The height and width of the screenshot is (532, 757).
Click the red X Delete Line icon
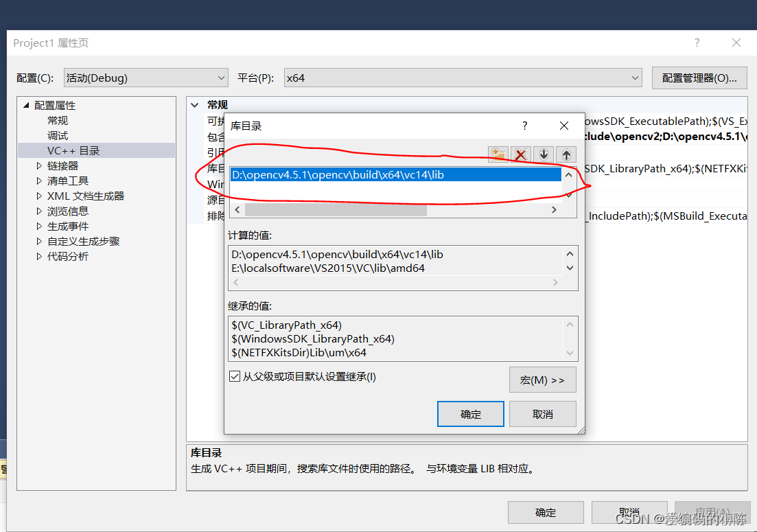click(x=520, y=154)
